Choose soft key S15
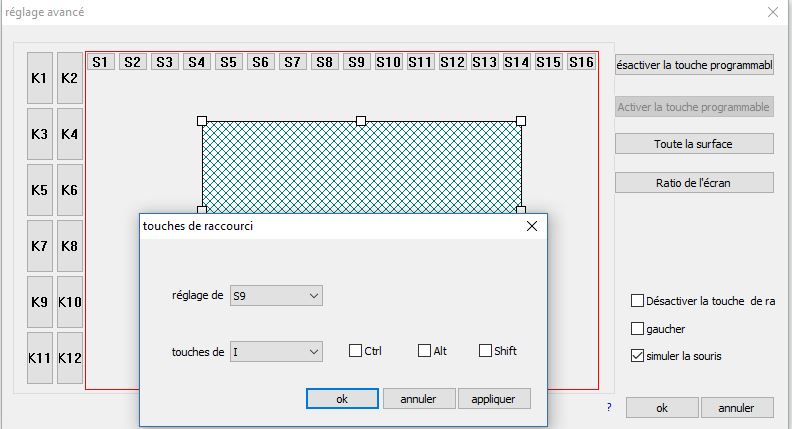This screenshot has height=429, width=792. coord(549,62)
